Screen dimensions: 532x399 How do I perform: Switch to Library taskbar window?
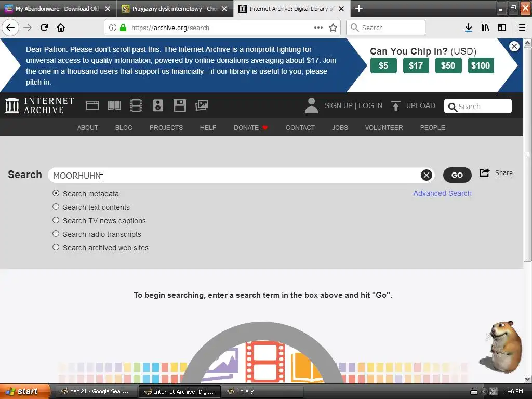coord(263,391)
